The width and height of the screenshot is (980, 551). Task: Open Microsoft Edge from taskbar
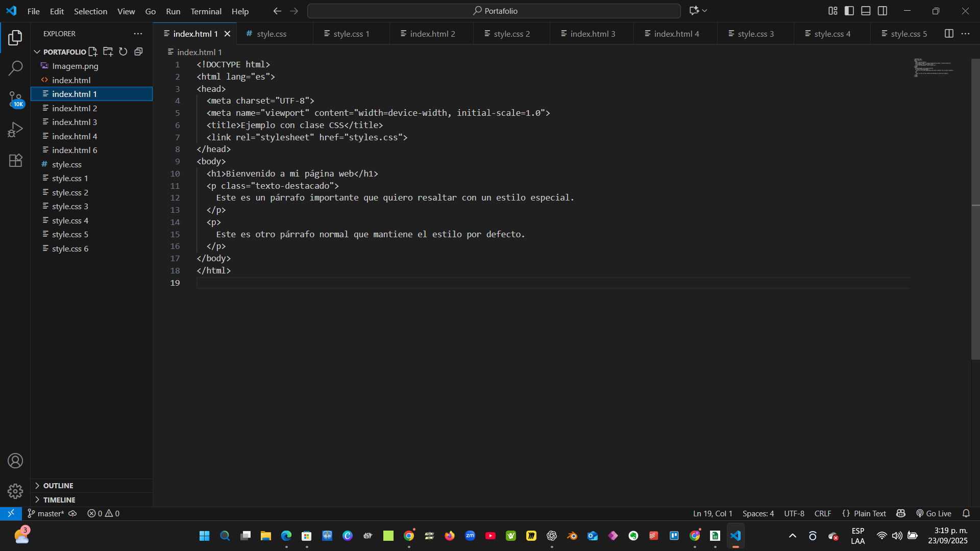[x=286, y=536]
